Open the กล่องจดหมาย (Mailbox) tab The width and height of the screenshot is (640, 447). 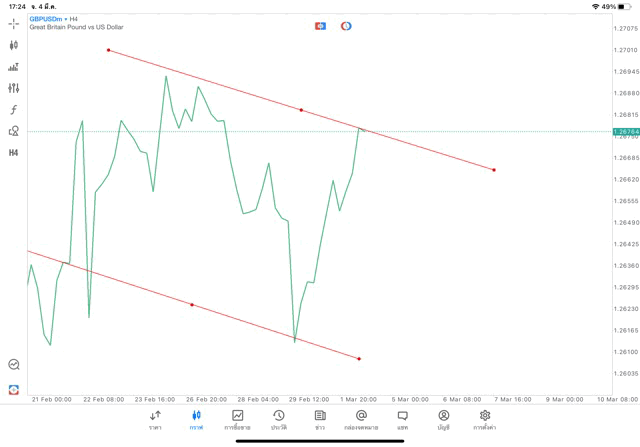[x=361, y=419]
